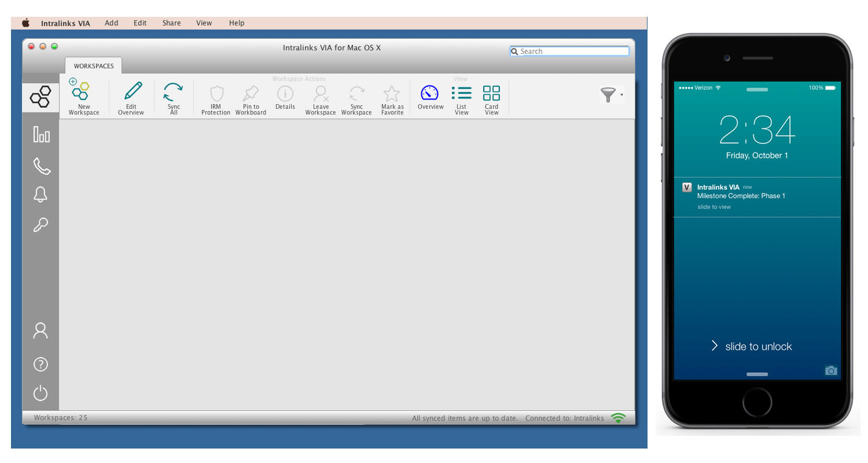Create a New Workspace
868x463 pixels.
(84, 97)
